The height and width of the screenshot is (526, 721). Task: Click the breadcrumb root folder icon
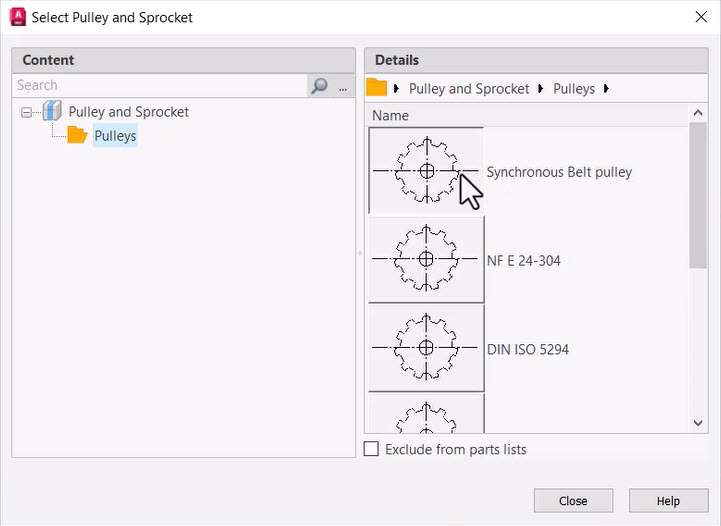(x=376, y=88)
